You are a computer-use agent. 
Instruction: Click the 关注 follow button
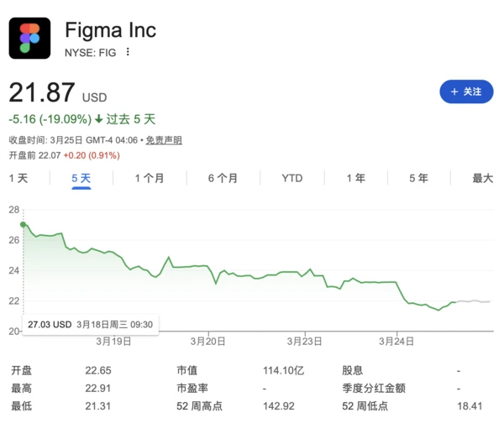[466, 91]
